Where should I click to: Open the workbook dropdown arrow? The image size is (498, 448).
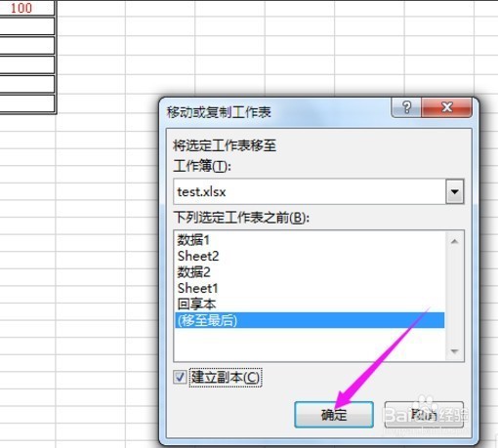[454, 191]
